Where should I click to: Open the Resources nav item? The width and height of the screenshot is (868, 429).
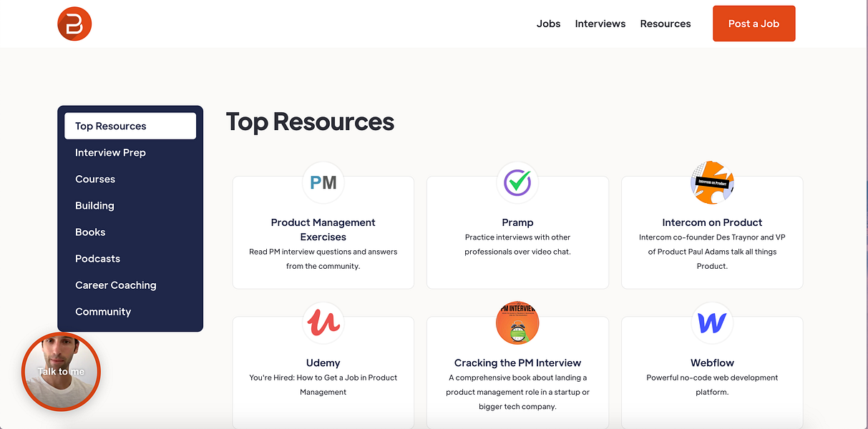point(665,24)
